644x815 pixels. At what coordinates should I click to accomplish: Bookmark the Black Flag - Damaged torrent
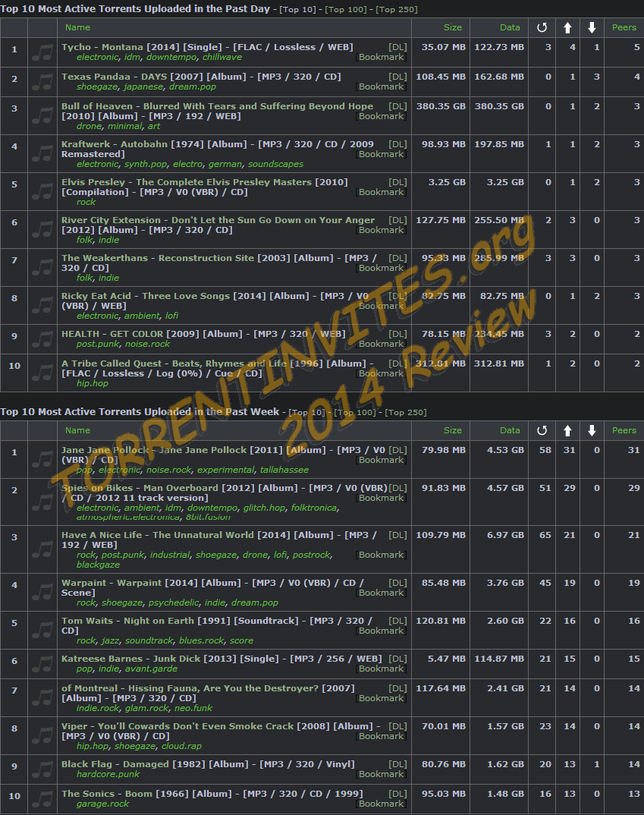click(382, 775)
